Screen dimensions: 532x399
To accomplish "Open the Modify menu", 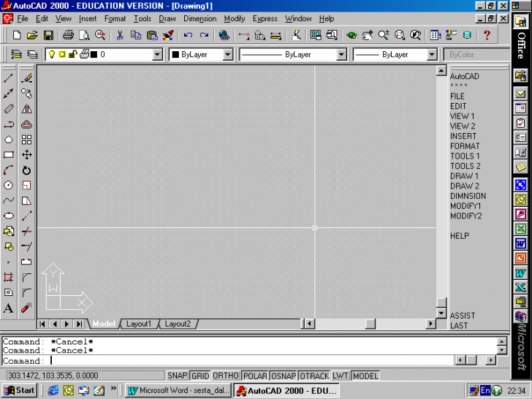I will [234, 19].
